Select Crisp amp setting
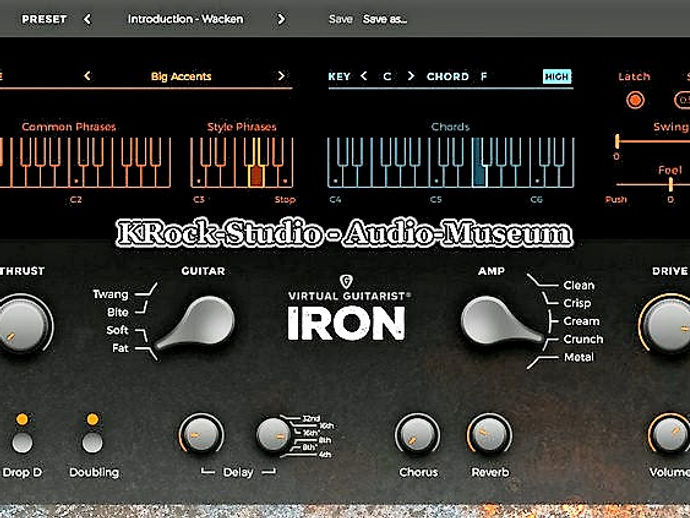The image size is (690, 518). tap(577, 303)
